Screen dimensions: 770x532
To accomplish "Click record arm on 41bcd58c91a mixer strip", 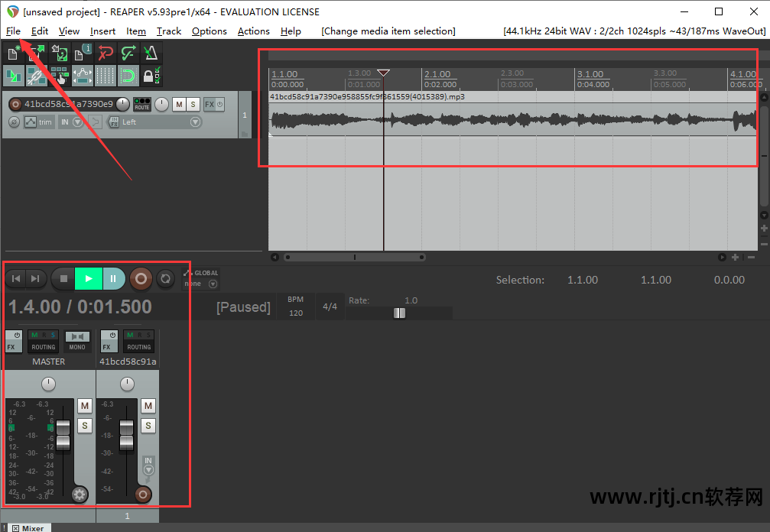I will tap(143, 495).
